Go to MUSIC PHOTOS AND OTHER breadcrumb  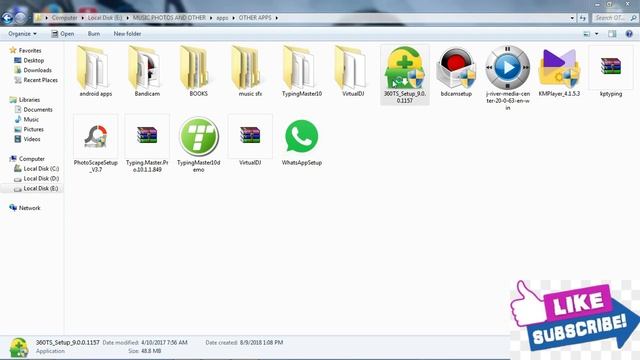tap(169, 18)
